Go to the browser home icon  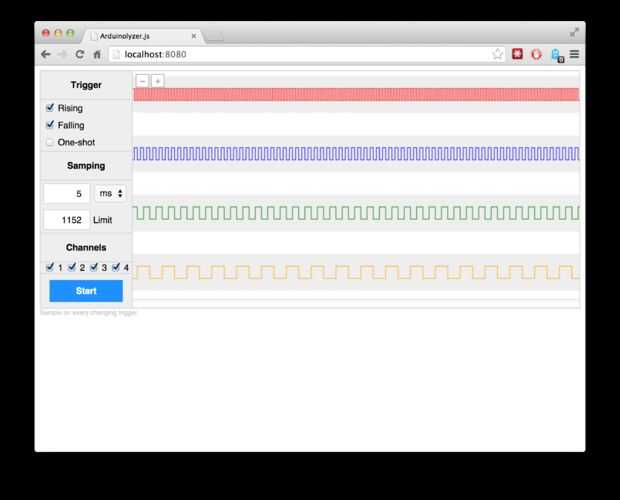pyautogui.click(x=97, y=55)
